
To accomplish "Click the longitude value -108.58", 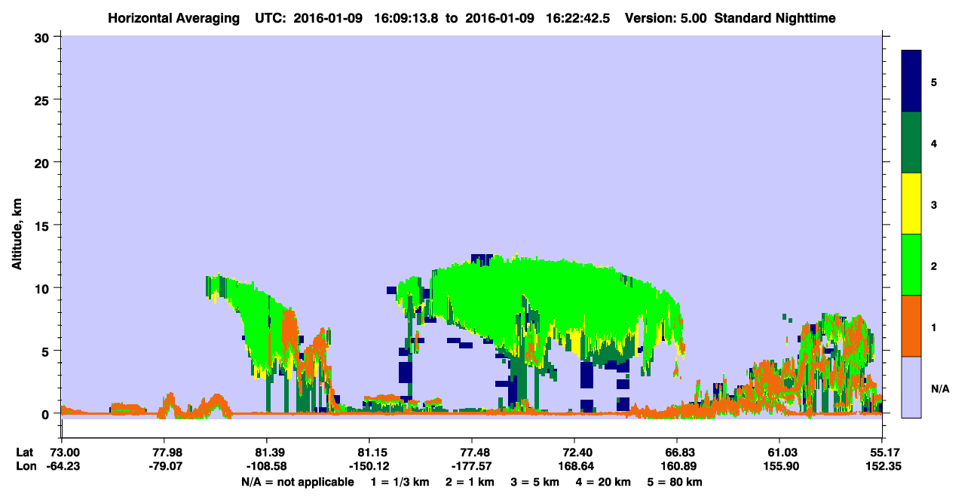I will point(266,466).
